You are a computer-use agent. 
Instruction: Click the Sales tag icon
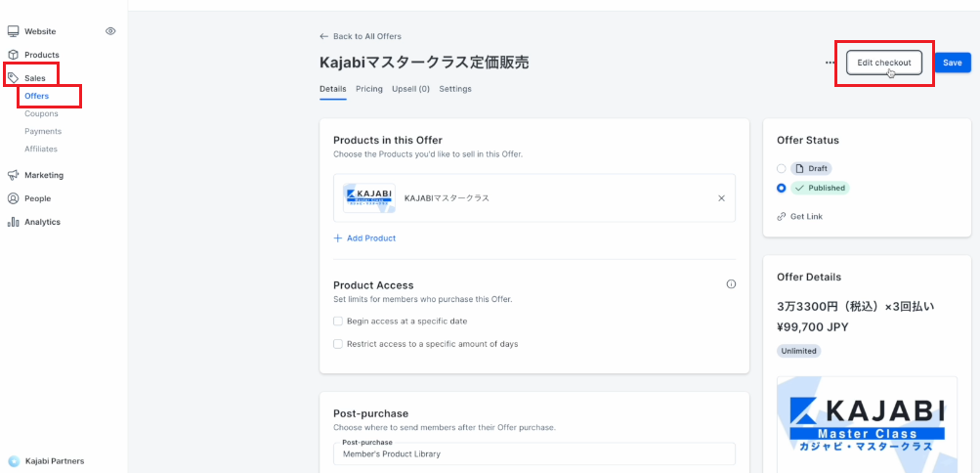click(x=13, y=78)
